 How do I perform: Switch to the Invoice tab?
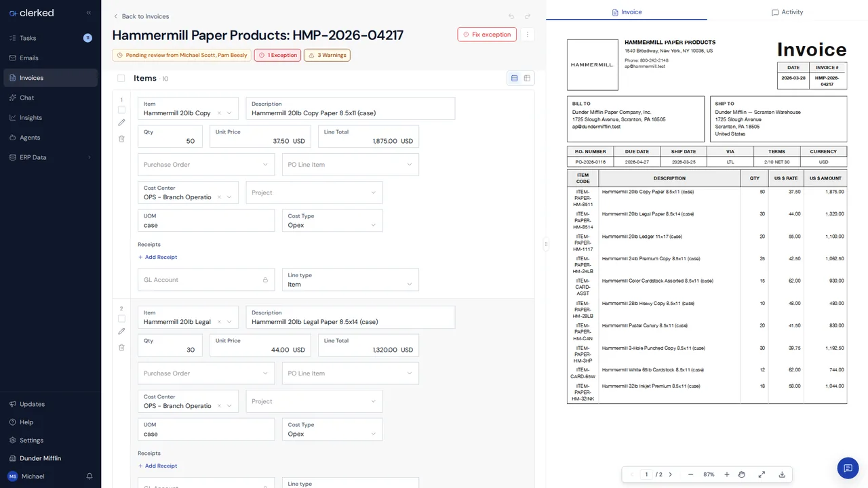[x=627, y=12]
